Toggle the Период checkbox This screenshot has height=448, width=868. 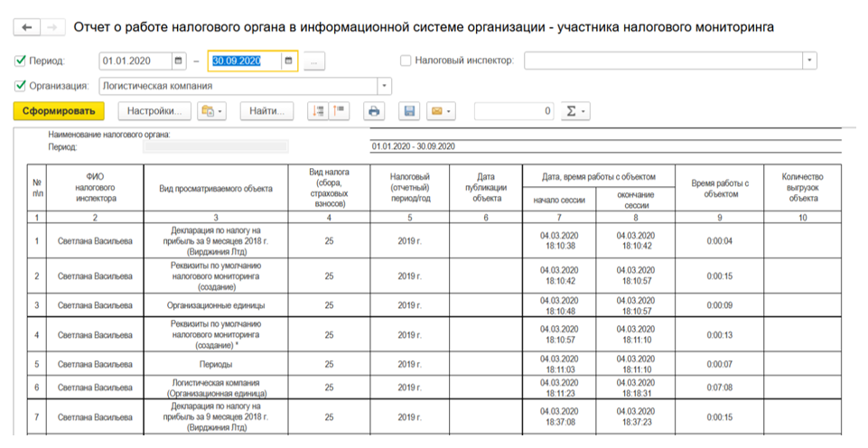pos(21,61)
